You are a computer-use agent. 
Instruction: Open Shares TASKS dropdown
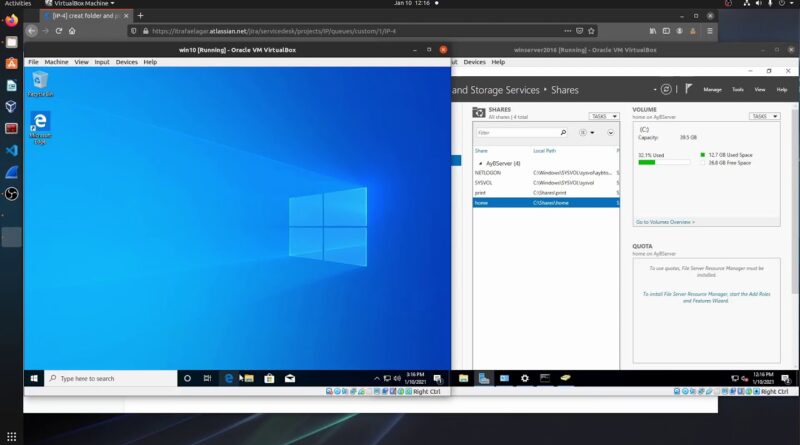click(x=604, y=116)
